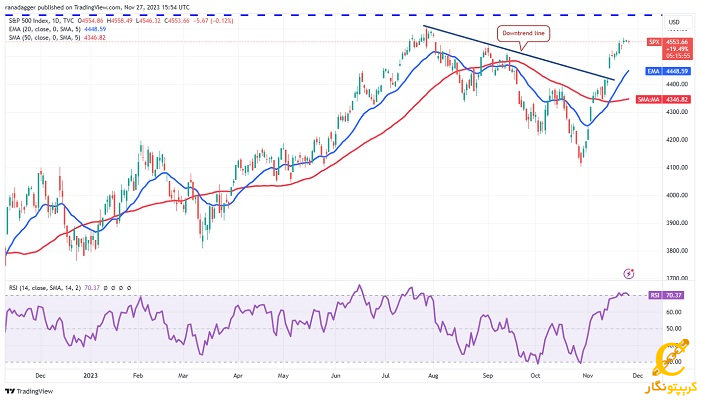Click the close value C4553.66 in legend

[x=177, y=21]
